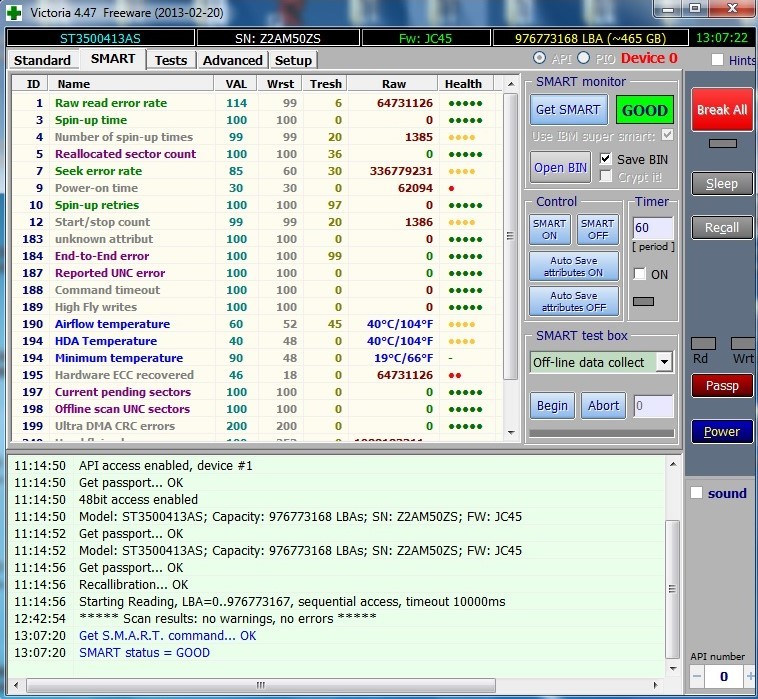
Task: Click the Fw: JC45 firmware field
Action: coord(426,38)
